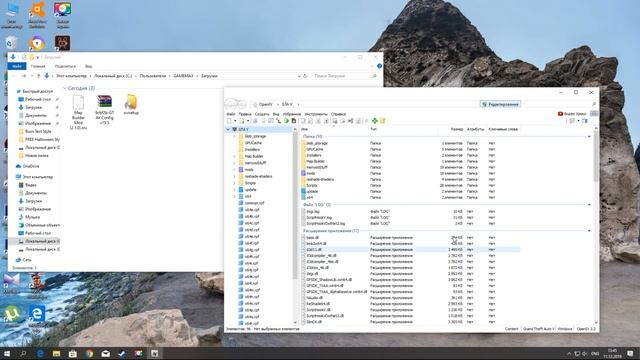Collapse the Файл "LOG" group
This screenshot has height=360, width=640.
tap(589, 204)
